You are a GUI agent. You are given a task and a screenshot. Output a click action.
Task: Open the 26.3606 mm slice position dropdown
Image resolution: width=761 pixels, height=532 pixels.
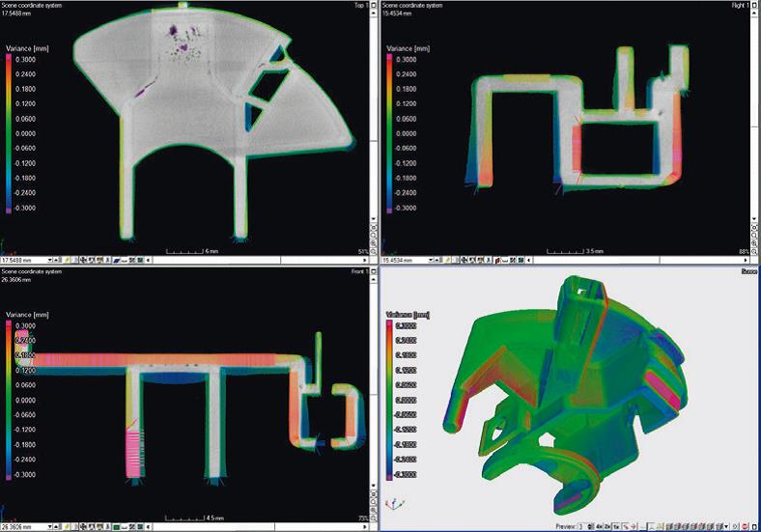point(51,527)
